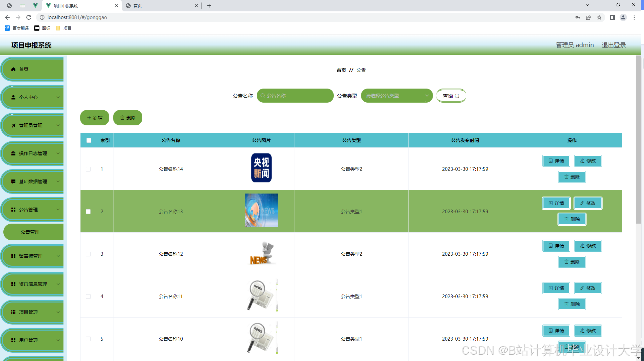
Task: Reload the page using browser refresh icon
Action: coord(29,17)
